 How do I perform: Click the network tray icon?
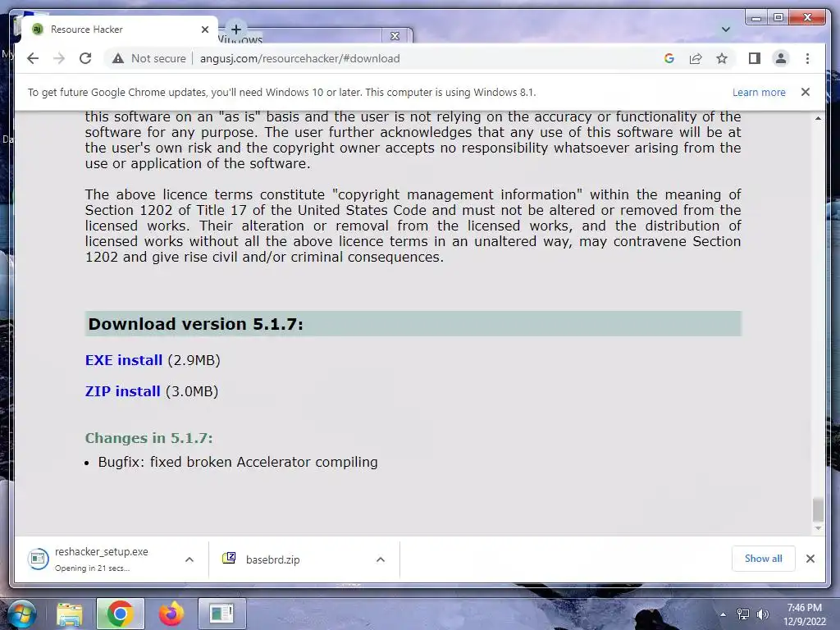tap(743, 614)
